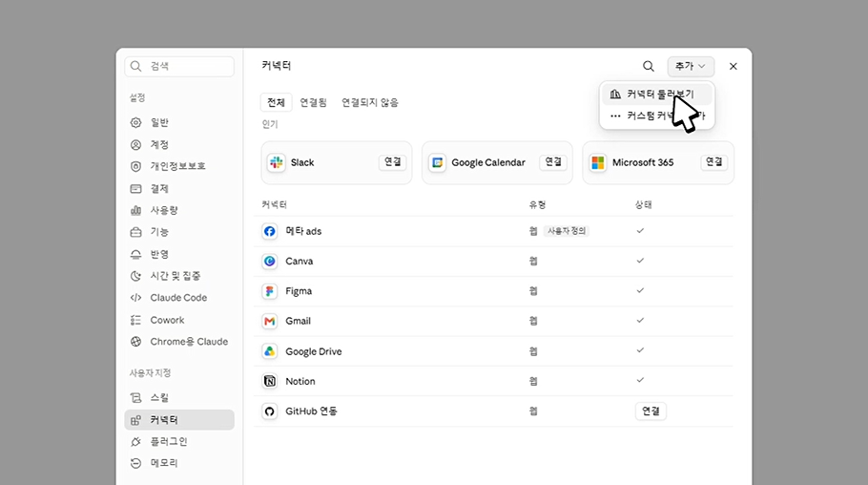Click the Slack card name text

coord(302,162)
